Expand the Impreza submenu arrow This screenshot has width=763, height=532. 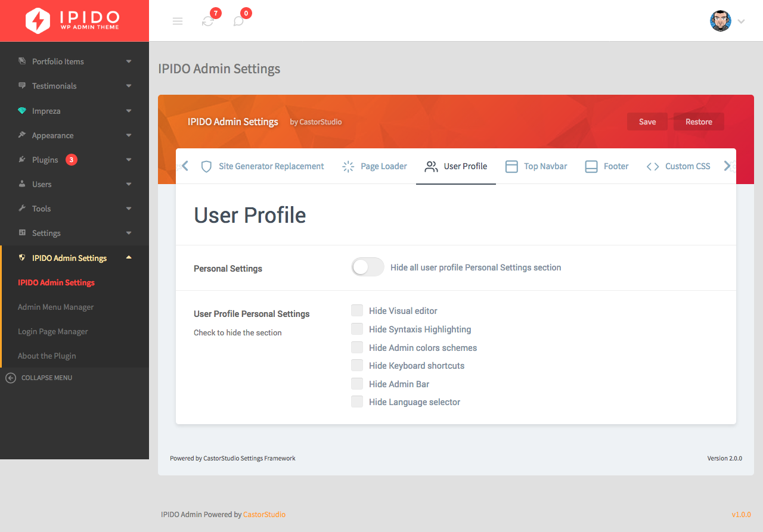(129, 111)
